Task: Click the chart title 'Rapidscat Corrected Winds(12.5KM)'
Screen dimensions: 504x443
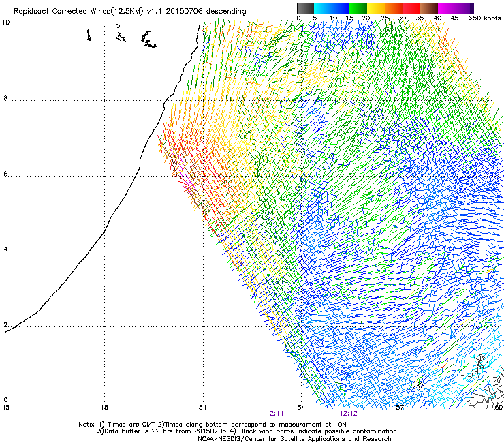Action: pyautogui.click(x=78, y=12)
